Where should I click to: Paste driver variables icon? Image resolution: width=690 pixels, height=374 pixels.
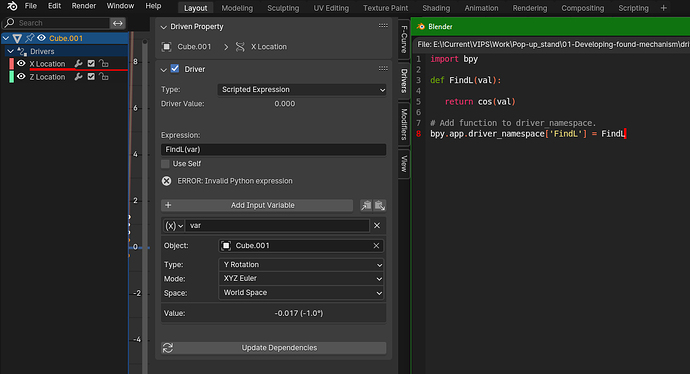(379, 205)
